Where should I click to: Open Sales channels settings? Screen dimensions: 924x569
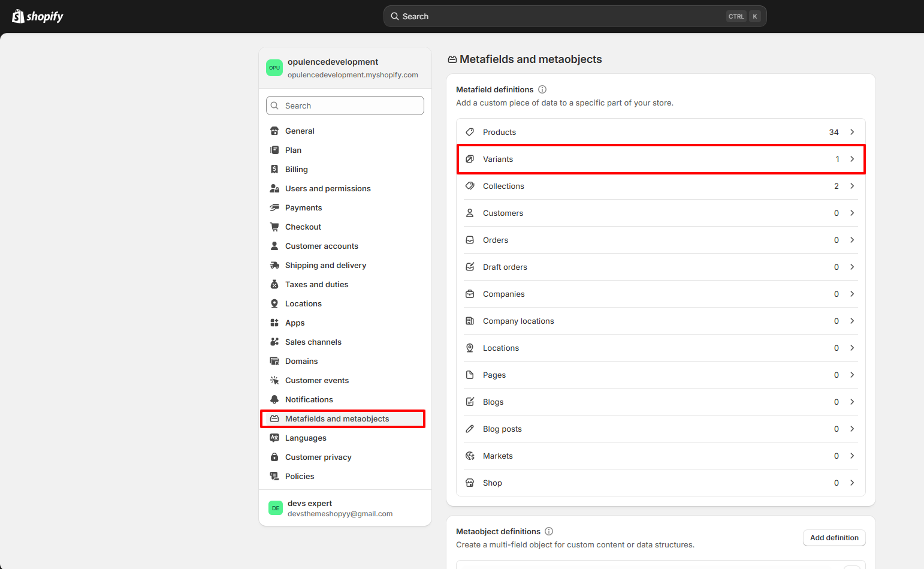[x=345, y=342]
